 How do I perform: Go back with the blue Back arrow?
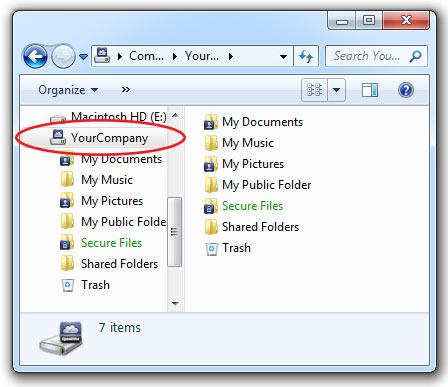[35, 56]
